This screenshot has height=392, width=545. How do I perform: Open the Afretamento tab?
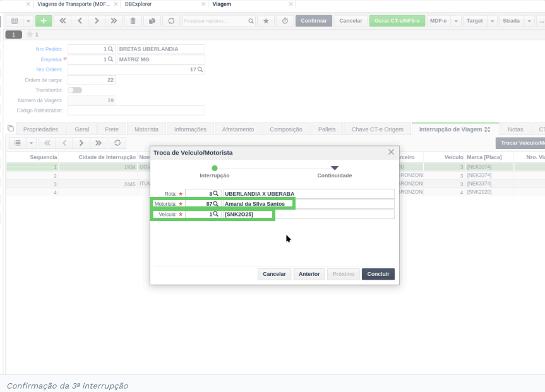pyautogui.click(x=238, y=129)
